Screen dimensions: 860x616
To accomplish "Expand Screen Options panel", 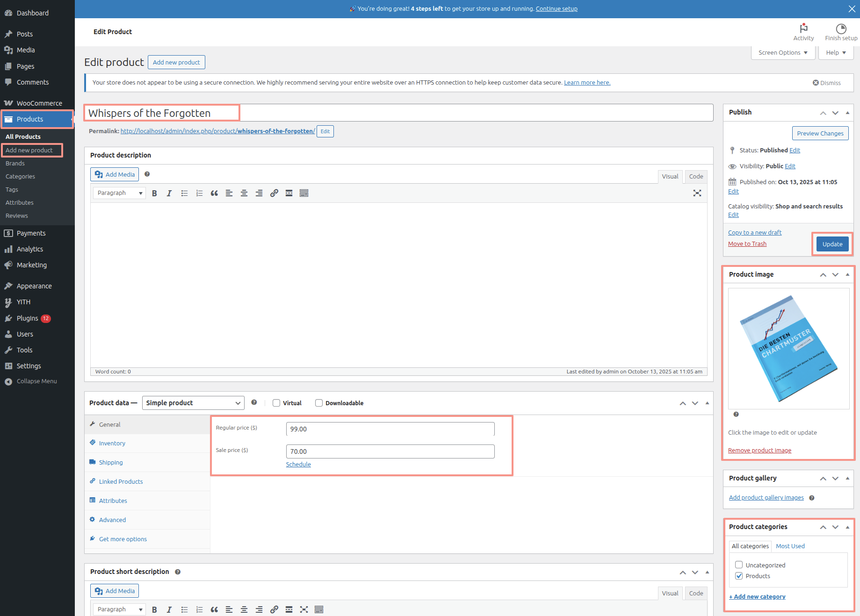I will click(783, 53).
